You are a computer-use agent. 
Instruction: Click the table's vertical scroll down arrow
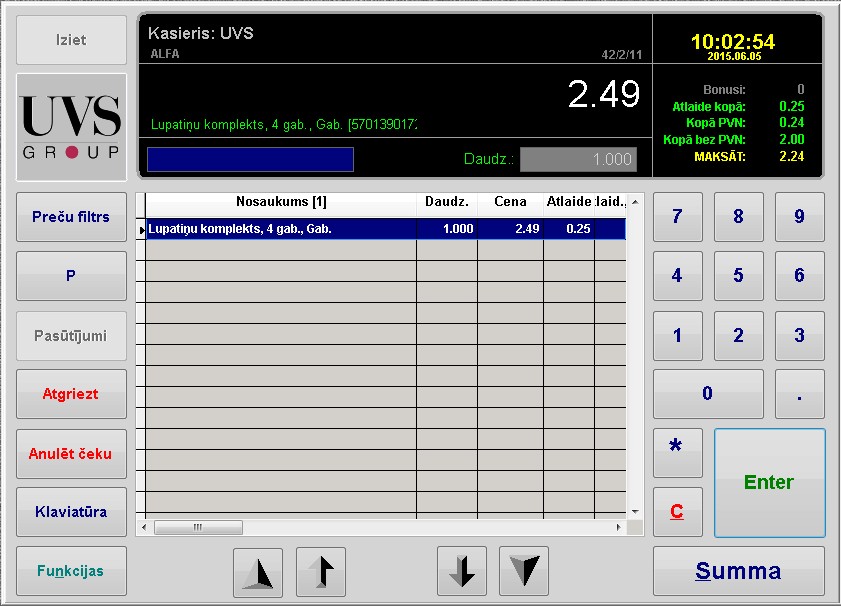pyautogui.click(x=635, y=512)
